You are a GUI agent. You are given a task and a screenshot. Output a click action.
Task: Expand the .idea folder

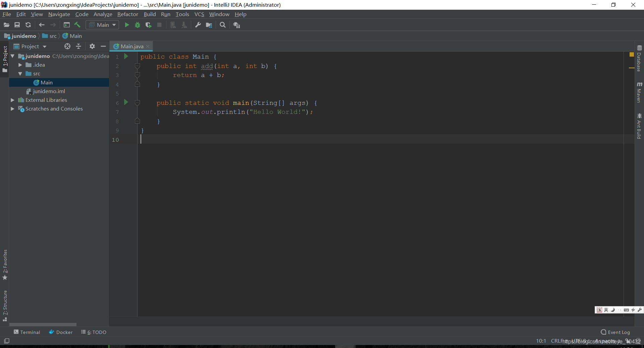[x=20, y=65]
